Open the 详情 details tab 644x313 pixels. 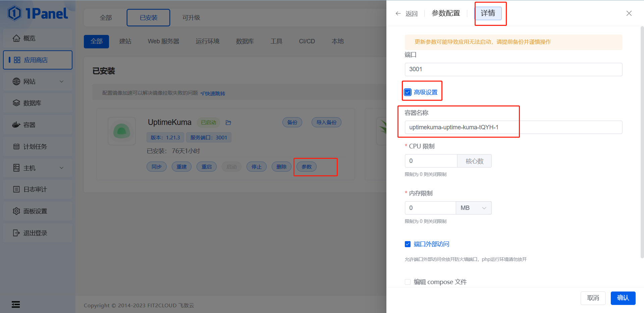(488, 13)
